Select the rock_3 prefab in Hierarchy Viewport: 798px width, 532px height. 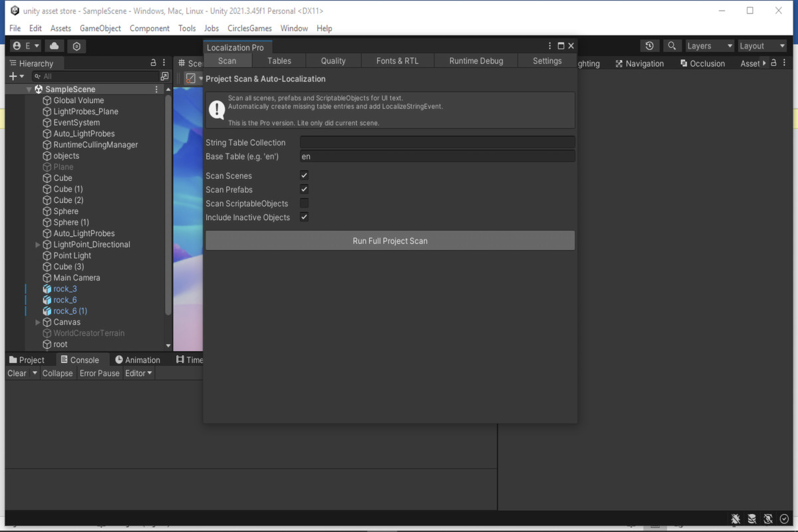pos(65,289)
